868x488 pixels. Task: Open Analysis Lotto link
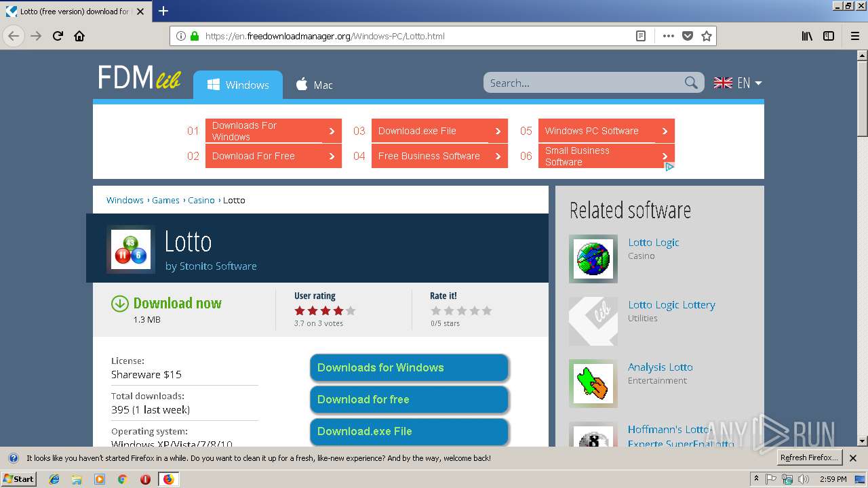(660, 367)
